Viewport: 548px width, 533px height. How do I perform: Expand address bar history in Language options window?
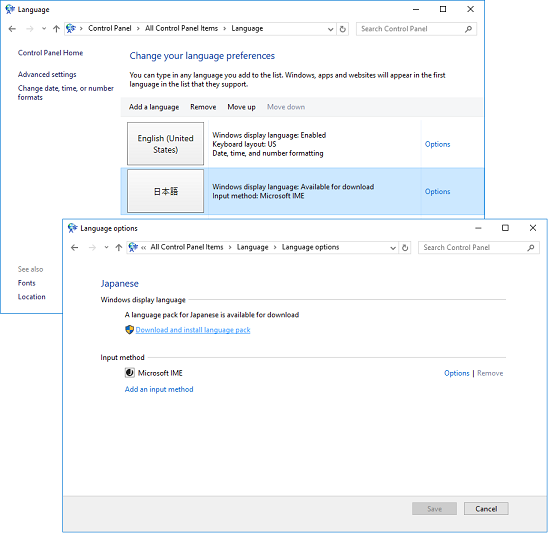393,248
